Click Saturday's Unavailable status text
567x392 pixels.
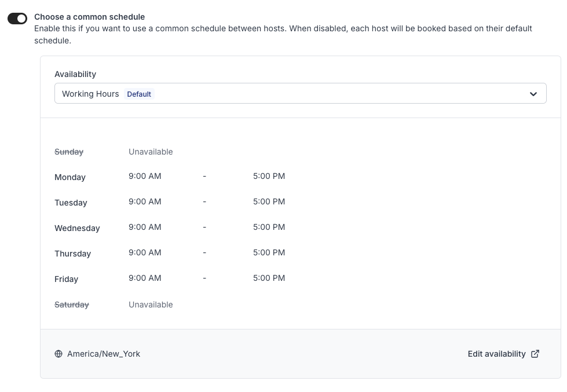pos(151,305)
